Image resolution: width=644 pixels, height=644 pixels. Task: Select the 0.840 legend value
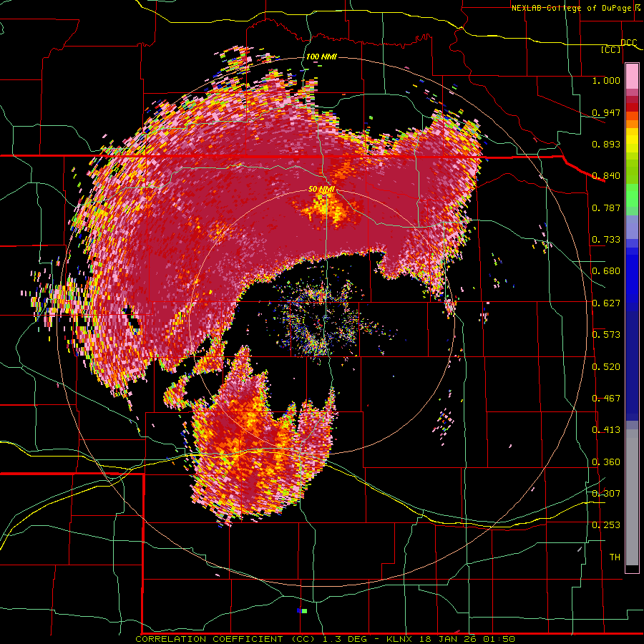(606, 176)
